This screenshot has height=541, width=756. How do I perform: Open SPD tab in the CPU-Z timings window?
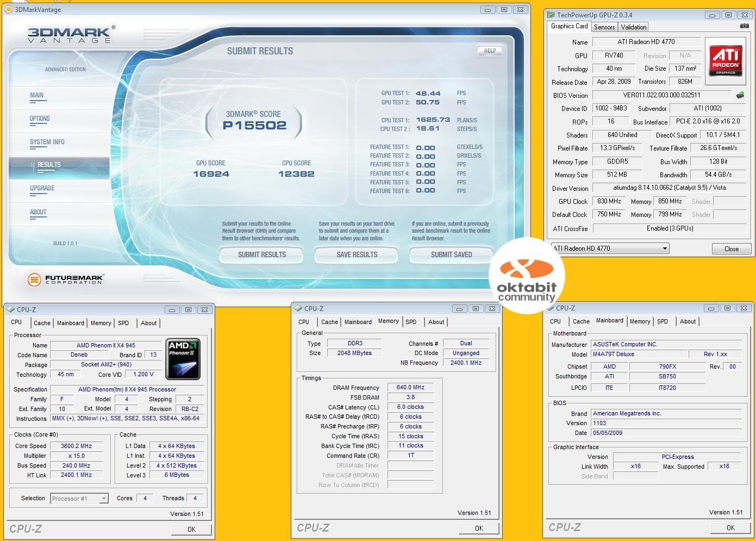(411, 322)
